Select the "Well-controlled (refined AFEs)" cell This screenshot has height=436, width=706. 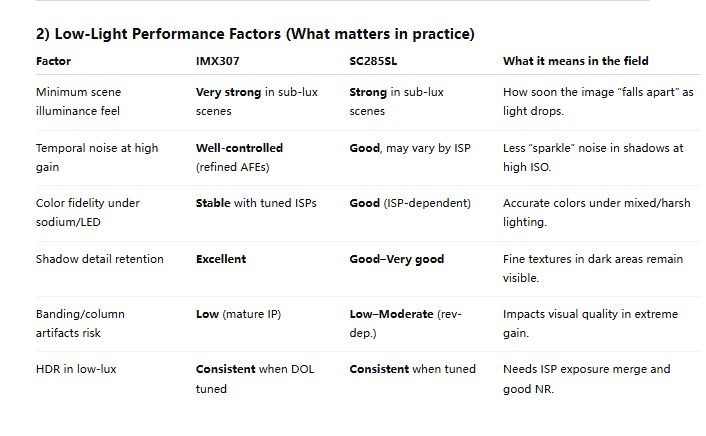point(239,157)
